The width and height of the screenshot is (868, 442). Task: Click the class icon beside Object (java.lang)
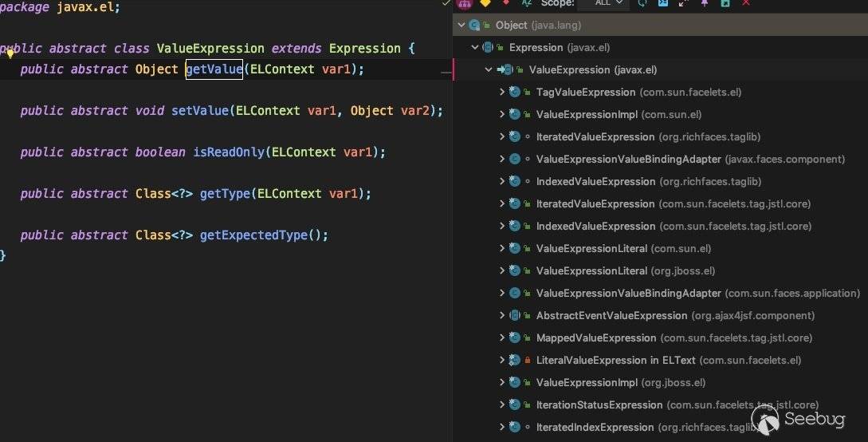474,25
